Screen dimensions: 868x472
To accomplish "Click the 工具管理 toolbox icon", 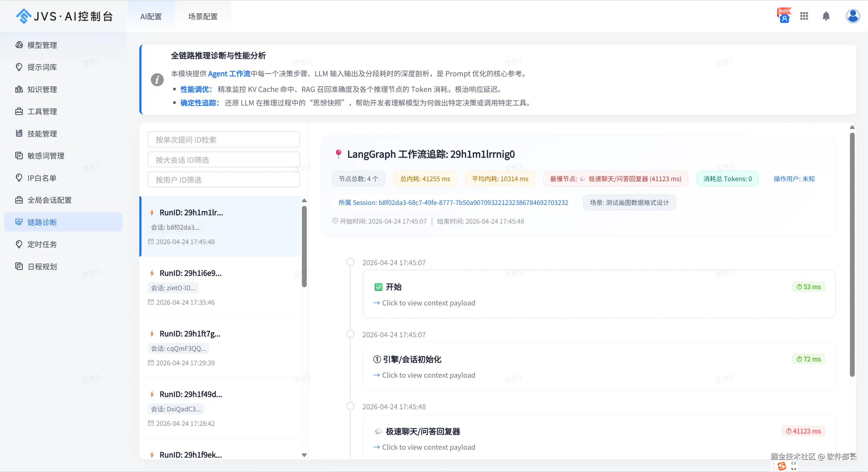I will 19,112.
